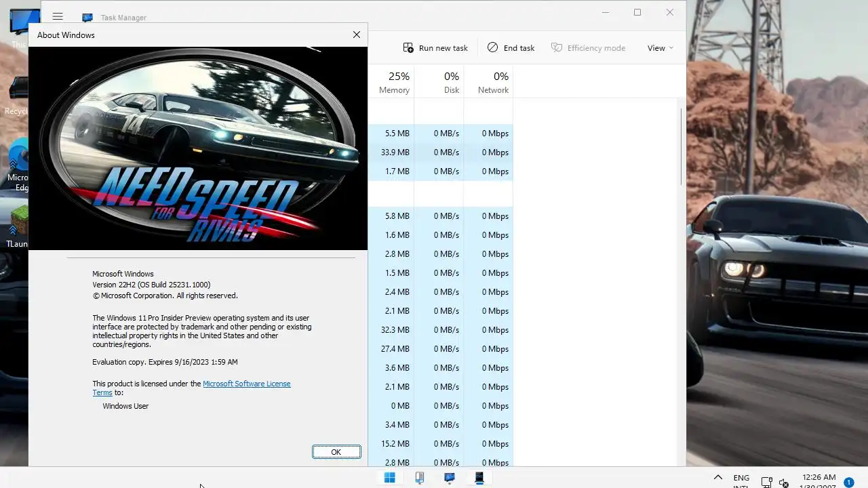Click the muted volume icon in tray
Image resolution: width=868 pixels, height=488 pixels.
pyautogui.click(x=783, y=483)
